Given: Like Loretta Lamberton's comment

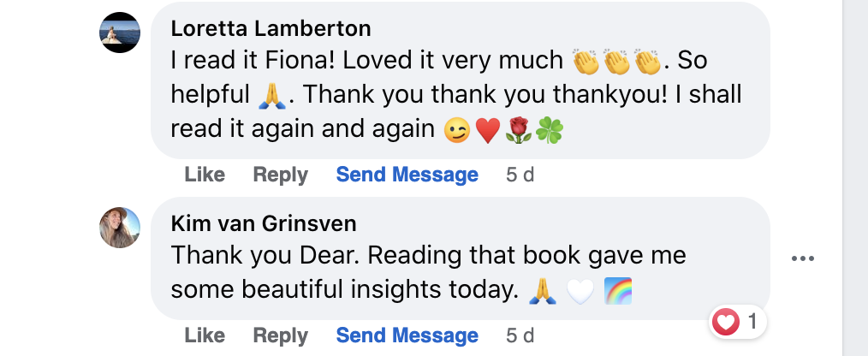Looking at the screenshot, I should coord(205,175).
